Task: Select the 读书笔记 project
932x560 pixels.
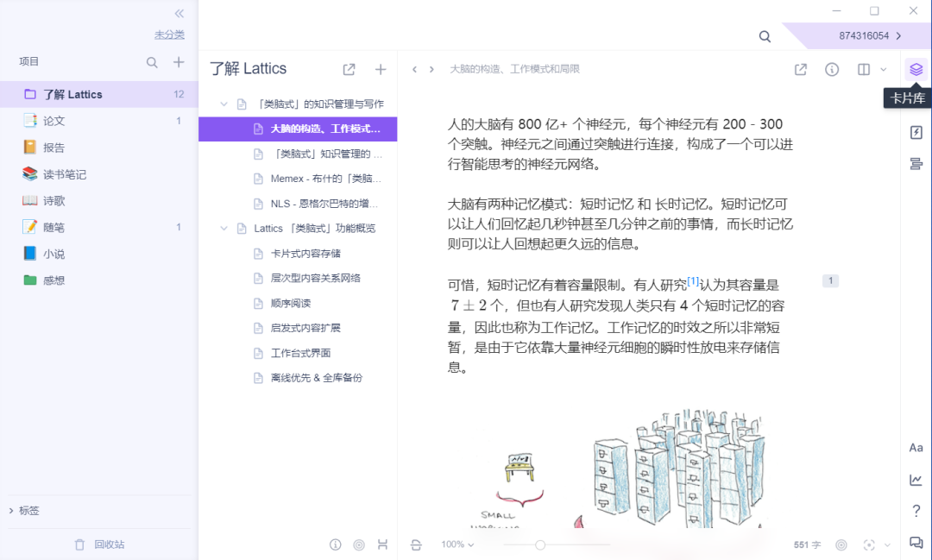Action: tap(98, 174)
